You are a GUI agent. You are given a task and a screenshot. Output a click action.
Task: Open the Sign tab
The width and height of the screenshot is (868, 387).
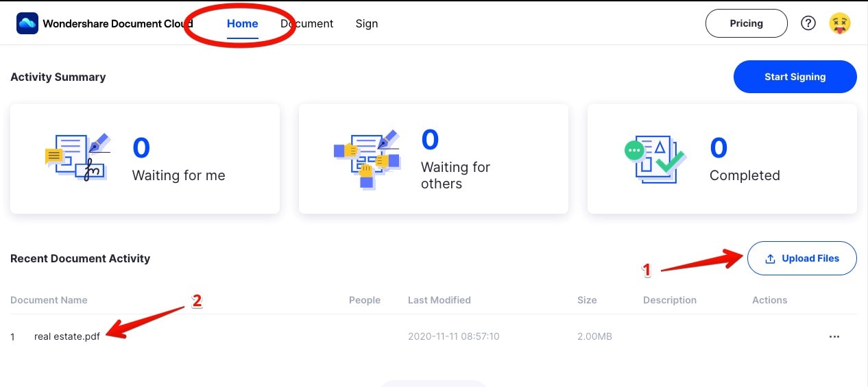(x=367, y=23)
